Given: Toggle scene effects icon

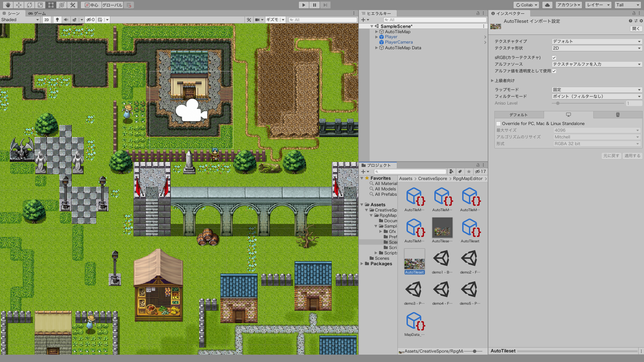Looking at the screenshot, I should click(x=74, y=20).
